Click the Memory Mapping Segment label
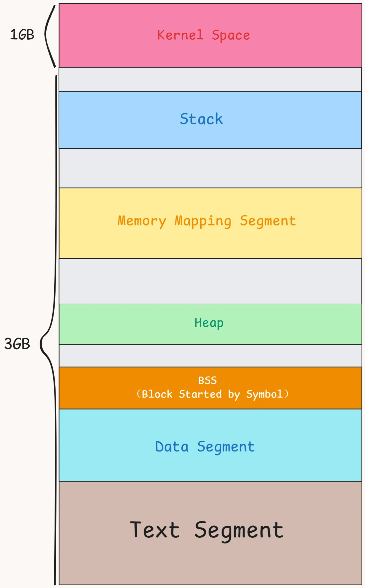The image size is (365, 588). coord(207,221)
